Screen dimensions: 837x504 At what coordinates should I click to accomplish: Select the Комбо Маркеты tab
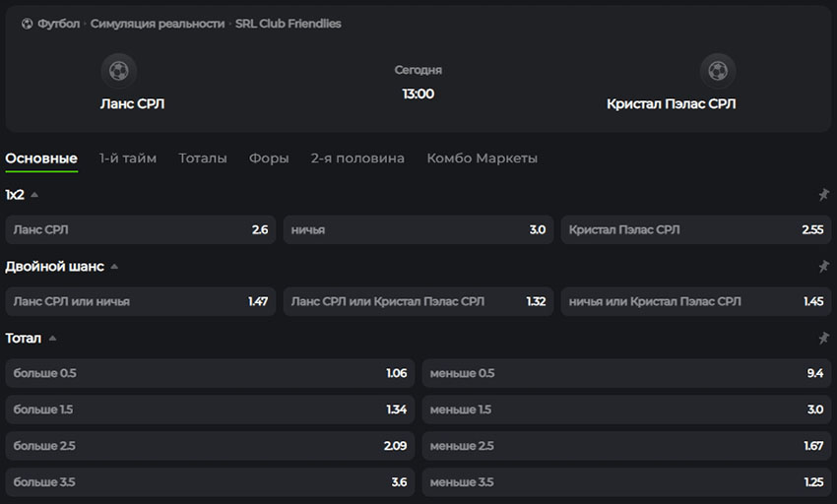click(483, 158)
